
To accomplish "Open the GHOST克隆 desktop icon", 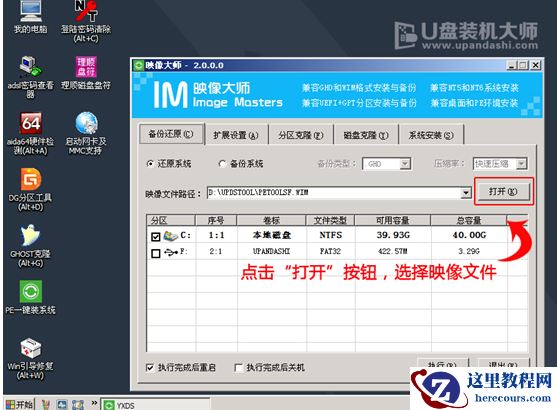I will pos(31,246).
